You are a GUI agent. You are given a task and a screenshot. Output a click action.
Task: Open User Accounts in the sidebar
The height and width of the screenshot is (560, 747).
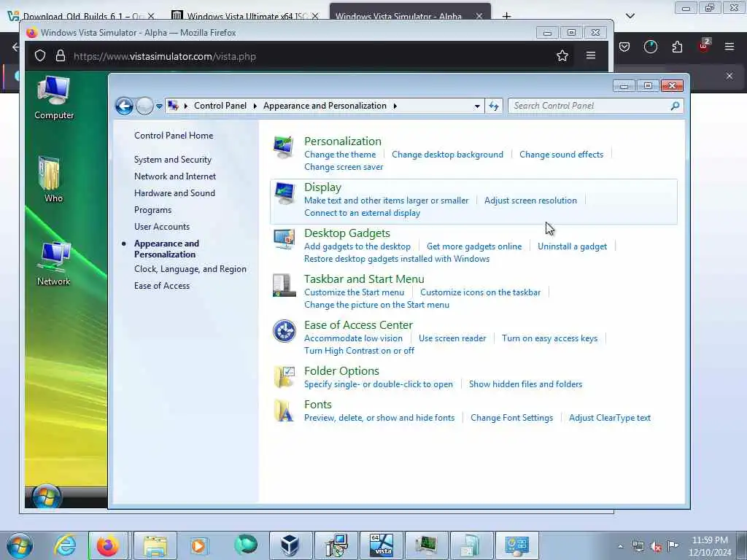pyautogui.click(x=161, y=227)
